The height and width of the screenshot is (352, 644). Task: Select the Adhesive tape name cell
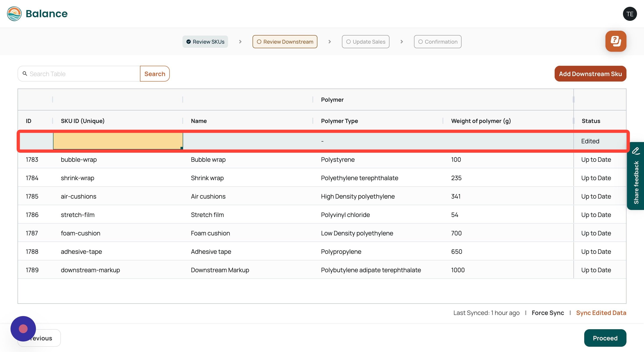point(248,251)
